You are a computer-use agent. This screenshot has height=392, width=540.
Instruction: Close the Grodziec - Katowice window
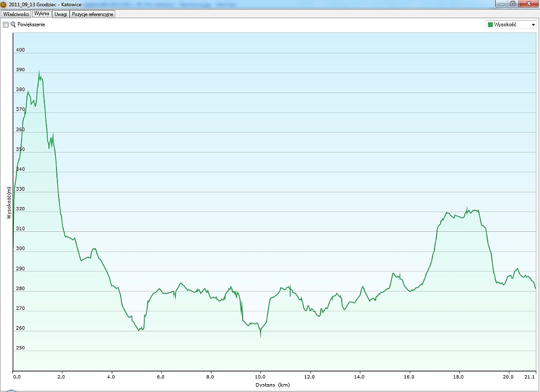(528, 4)
